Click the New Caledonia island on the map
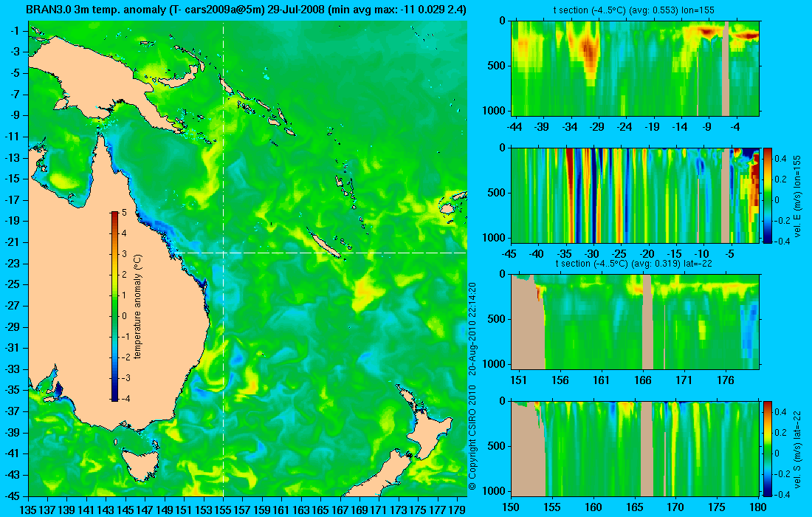 pyautogui.click(x=325, y=245)
